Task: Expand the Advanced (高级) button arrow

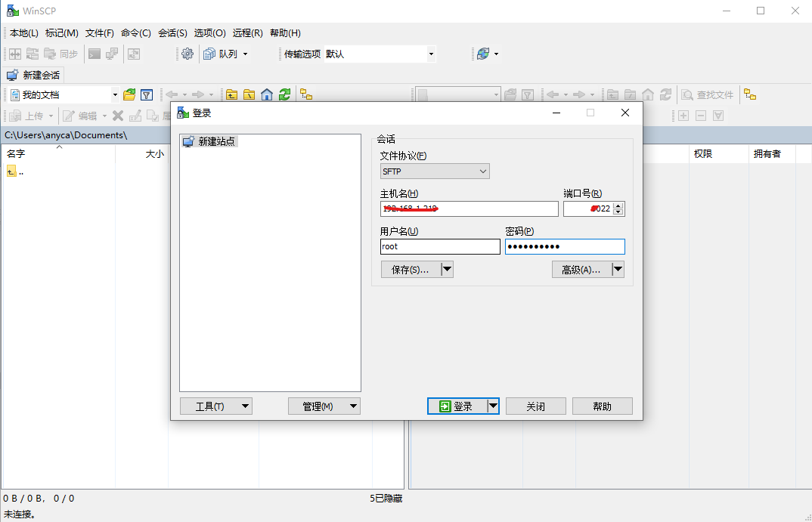Action: (618, 270)
